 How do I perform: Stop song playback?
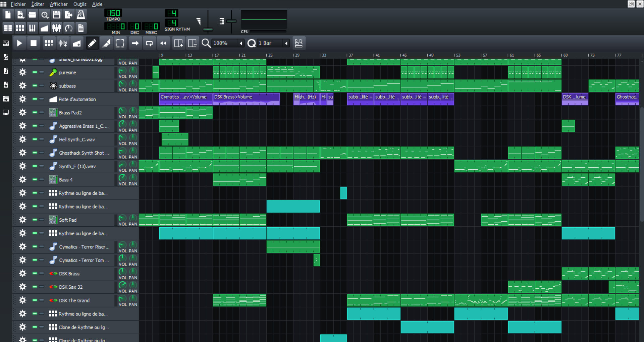pos(34,43)
